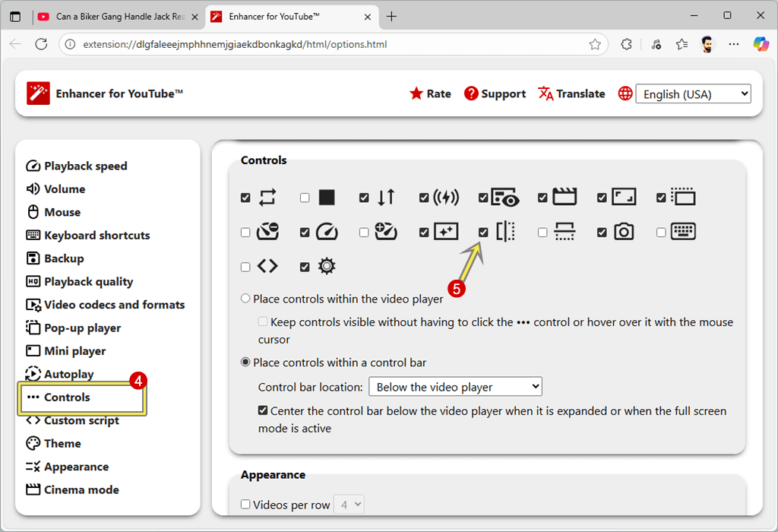Click the flip video vertically icon

(565, 232)
